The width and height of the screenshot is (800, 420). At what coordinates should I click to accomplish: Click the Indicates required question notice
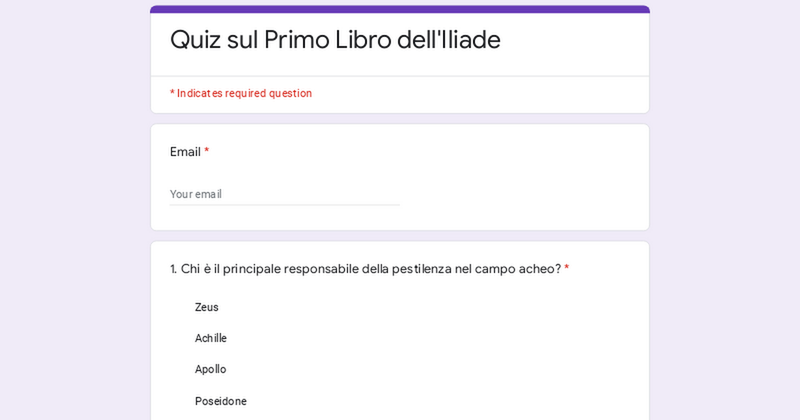click(x=241, y=93)
